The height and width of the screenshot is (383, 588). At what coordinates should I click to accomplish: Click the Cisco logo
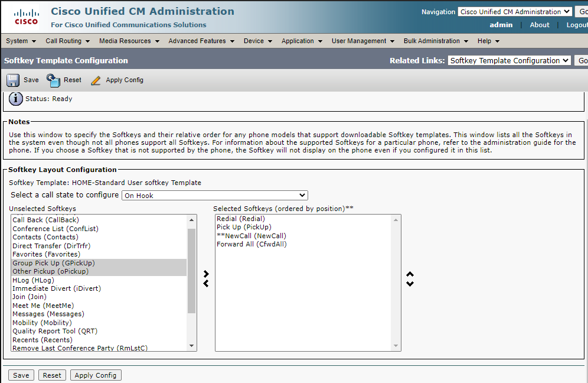pos(26,17)
